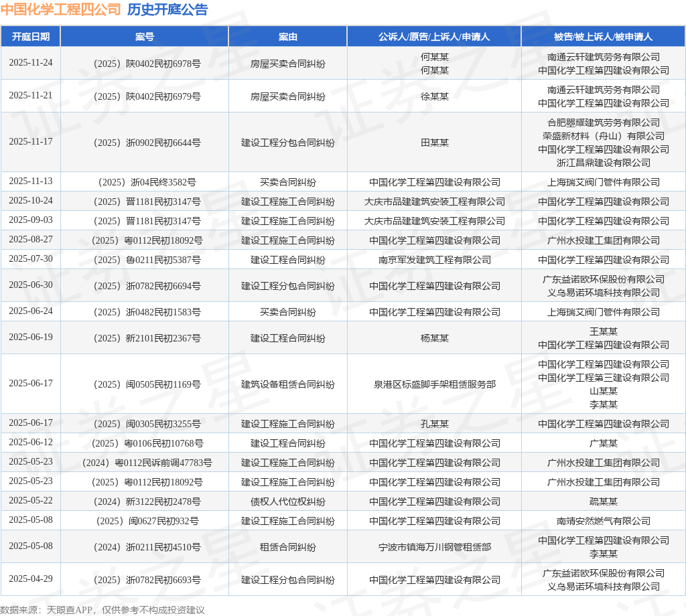
Task: Select case number 浙0211民初4510号
Action: 147,547
